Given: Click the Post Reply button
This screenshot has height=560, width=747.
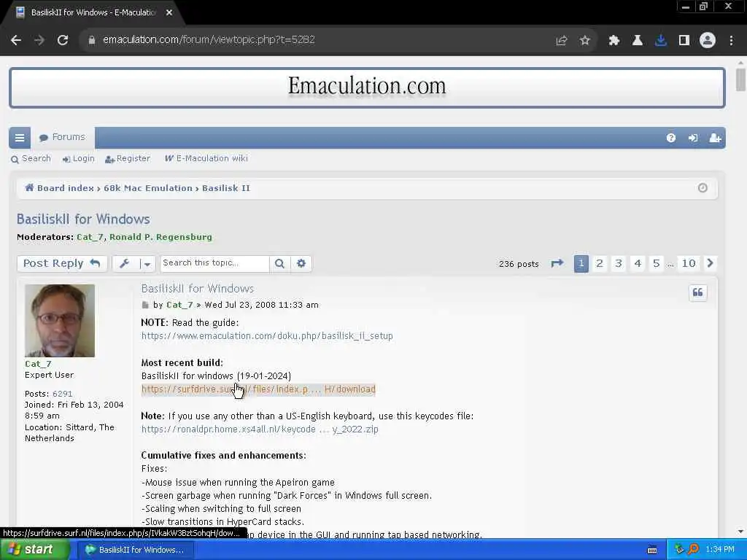Looking at the screenshot, I should click(62, 263).
